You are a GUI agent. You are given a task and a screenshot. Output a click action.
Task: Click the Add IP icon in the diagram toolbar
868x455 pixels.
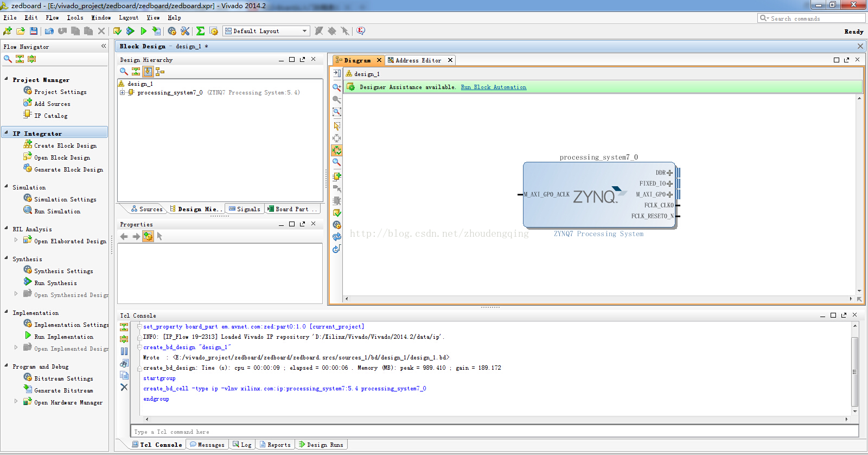pos(337,176)
